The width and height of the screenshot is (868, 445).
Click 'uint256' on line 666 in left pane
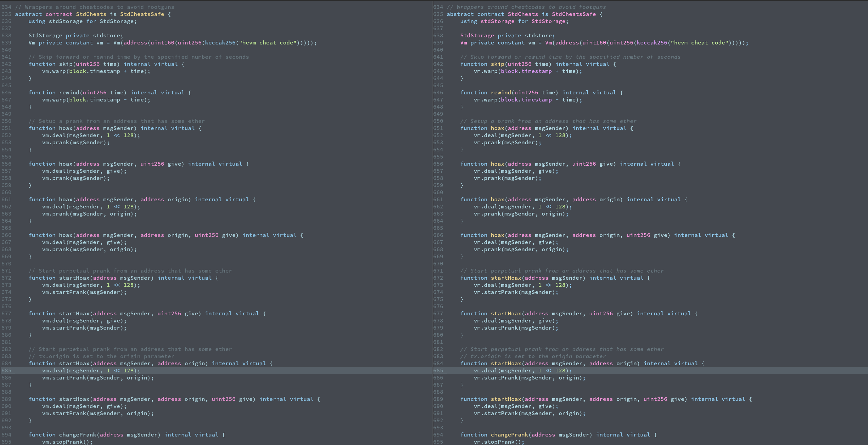click(206, 235)
